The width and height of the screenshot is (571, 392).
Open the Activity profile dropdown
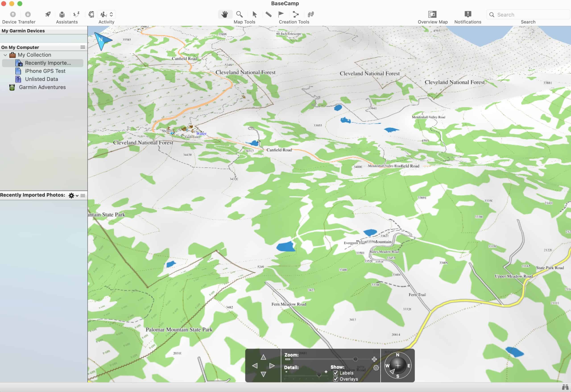click(x=107, y=14)
